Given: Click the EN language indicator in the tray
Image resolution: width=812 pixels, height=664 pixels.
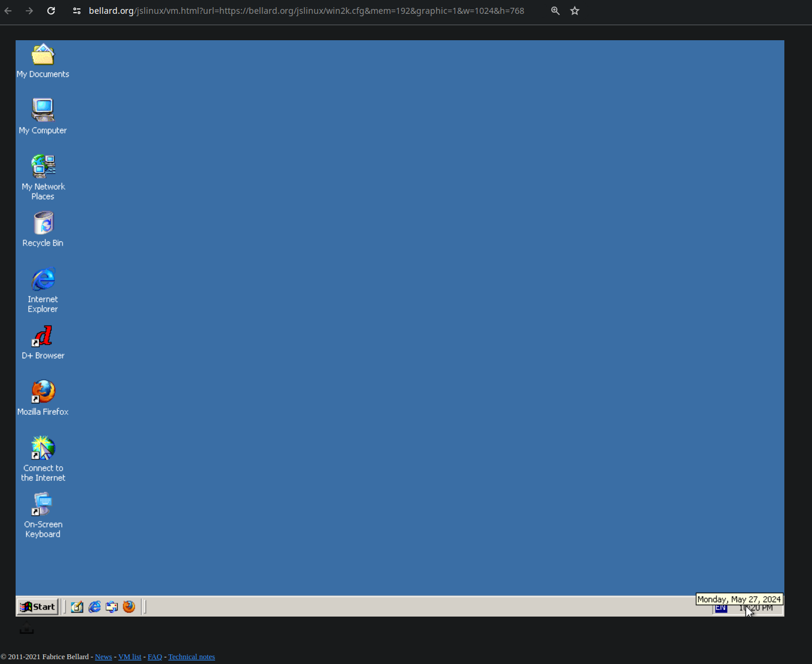Looking at the screenshot, I should [x=721, y=607].
